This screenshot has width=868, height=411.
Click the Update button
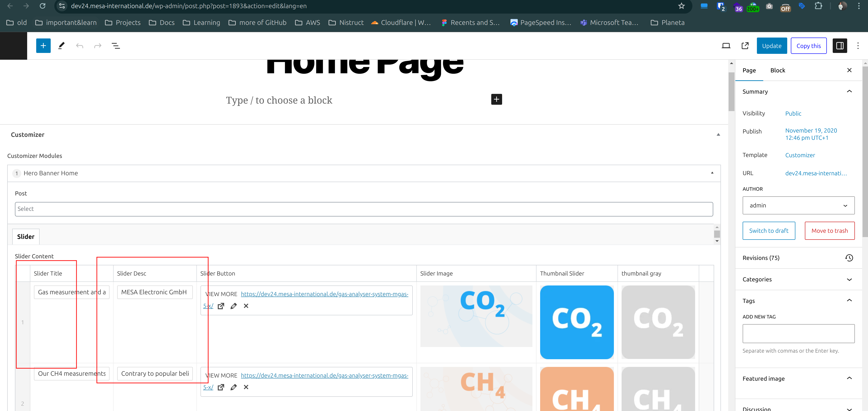[x=772, y=46]
